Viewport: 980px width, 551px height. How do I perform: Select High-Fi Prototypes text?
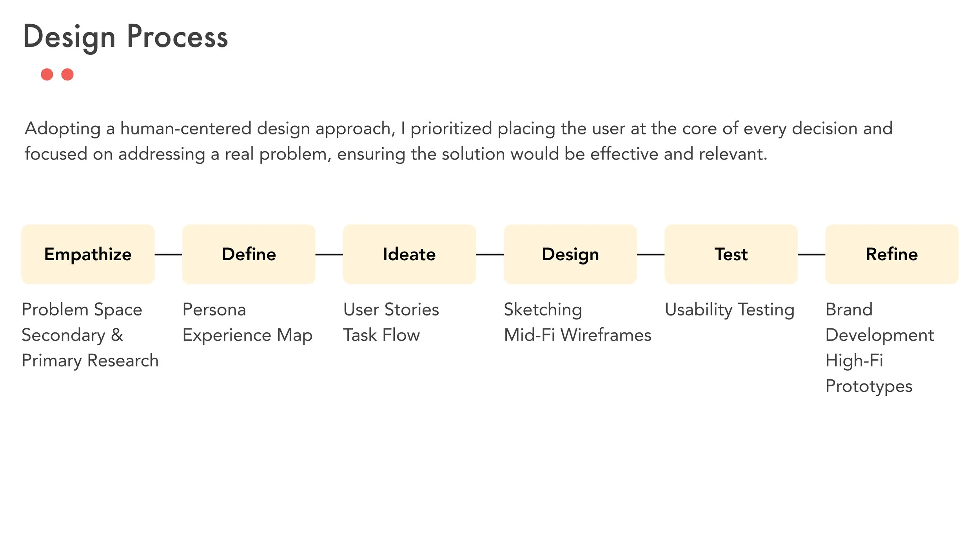coord(869,373)
